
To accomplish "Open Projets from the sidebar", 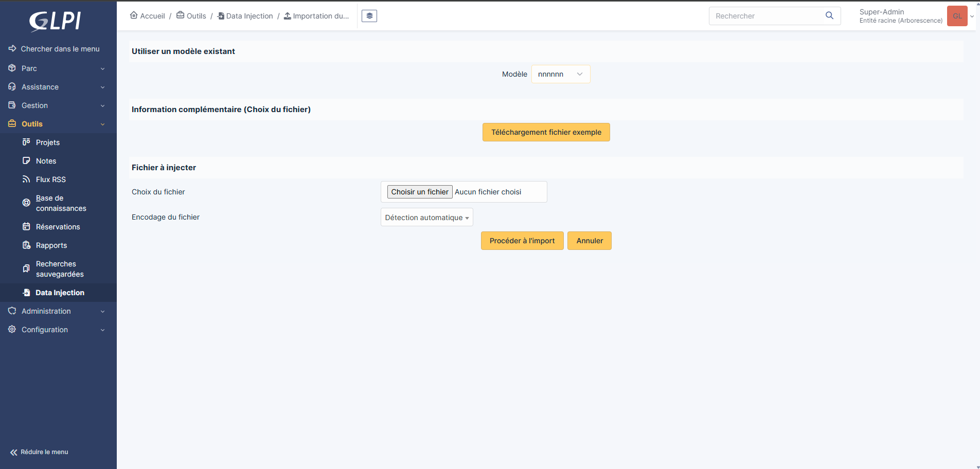I will click(x=48, y=142).
